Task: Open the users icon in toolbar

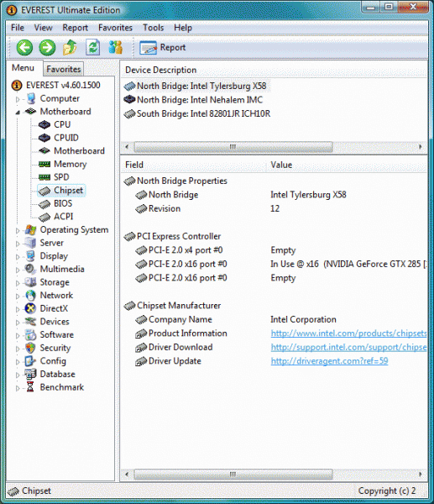Action: click(115, 48)
